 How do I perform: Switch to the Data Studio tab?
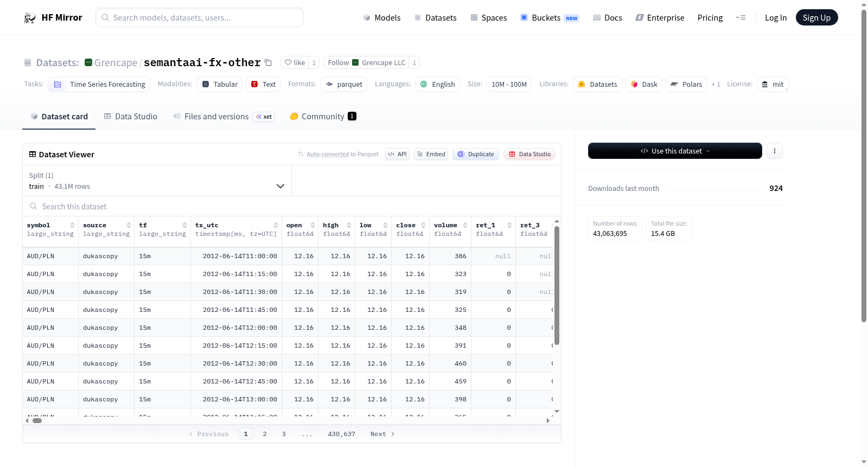click(x=131, y=117)
